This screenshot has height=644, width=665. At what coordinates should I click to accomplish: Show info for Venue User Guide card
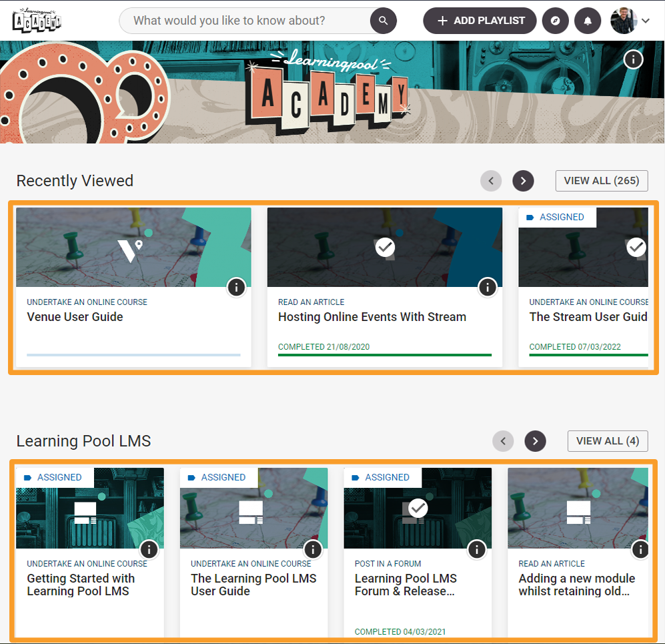click(x=236, y=287)
